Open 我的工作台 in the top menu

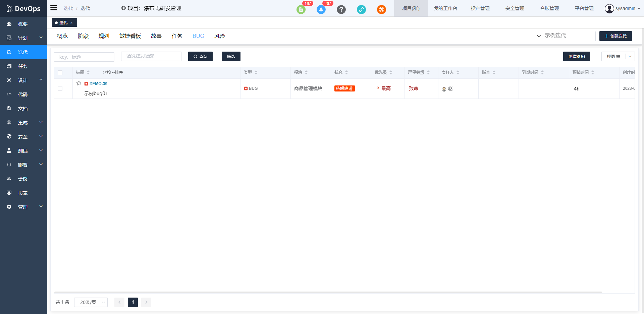coord(445,8)
